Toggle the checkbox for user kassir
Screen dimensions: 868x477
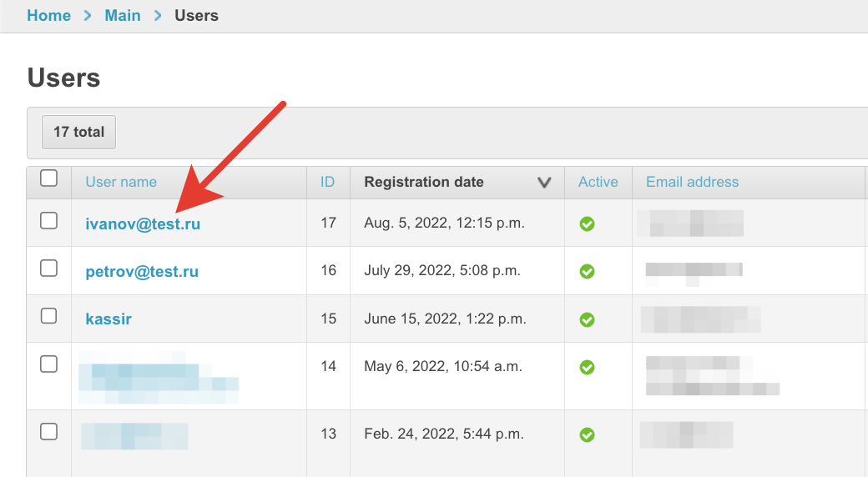tap(49, 315)
